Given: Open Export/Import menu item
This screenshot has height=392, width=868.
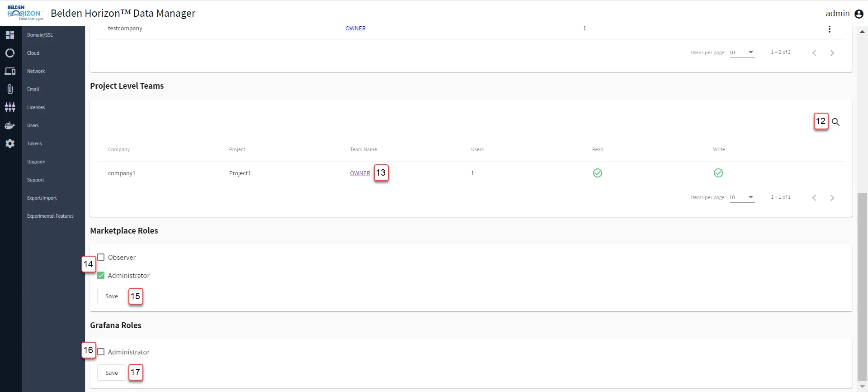Looking at the screenshot, I should tap(42, 198).
